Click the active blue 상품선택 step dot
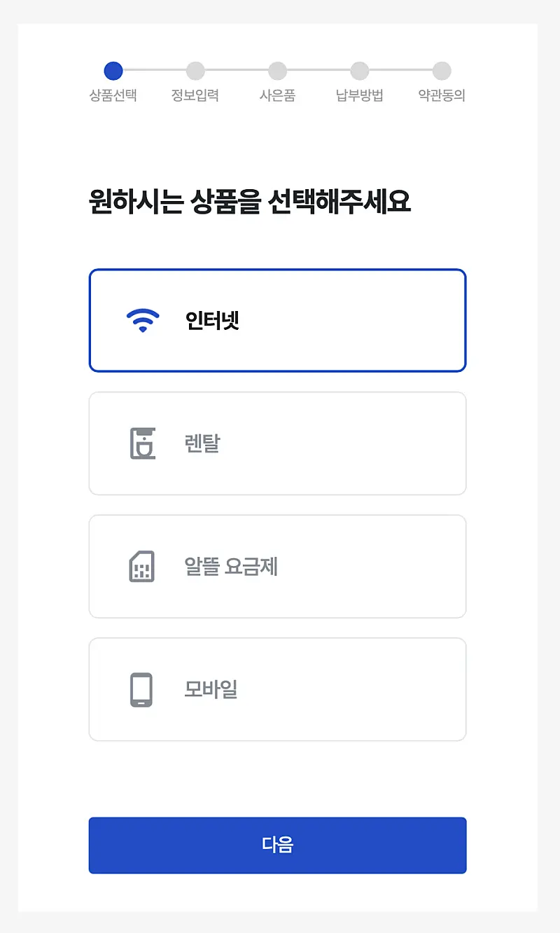Image resolution: width=560 pixels, height=933 pixels. tap(113, 71)
